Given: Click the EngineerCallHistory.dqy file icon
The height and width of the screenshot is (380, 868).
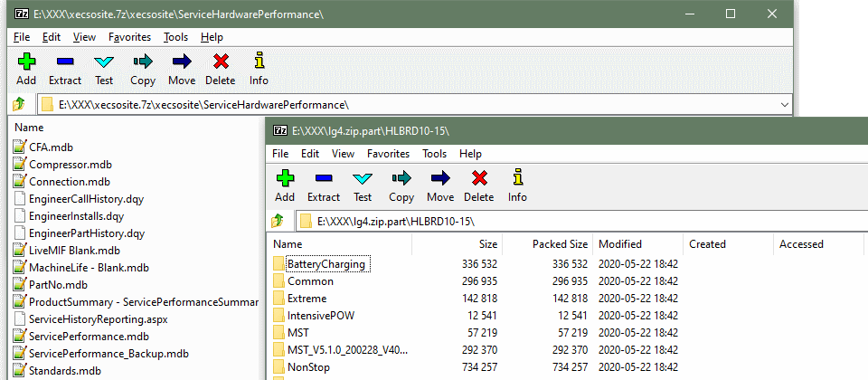Looking at the screenshot, I should [x=20, y=198].
